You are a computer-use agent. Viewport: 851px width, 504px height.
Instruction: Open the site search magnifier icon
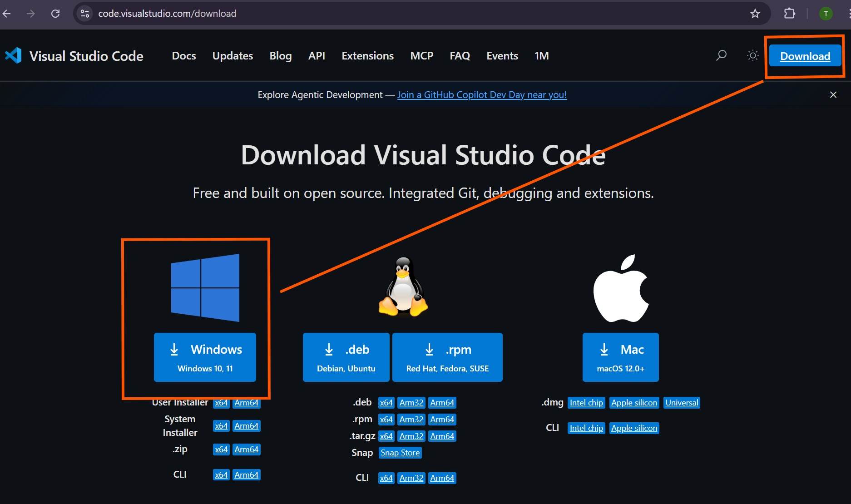(x=721, y=55)
